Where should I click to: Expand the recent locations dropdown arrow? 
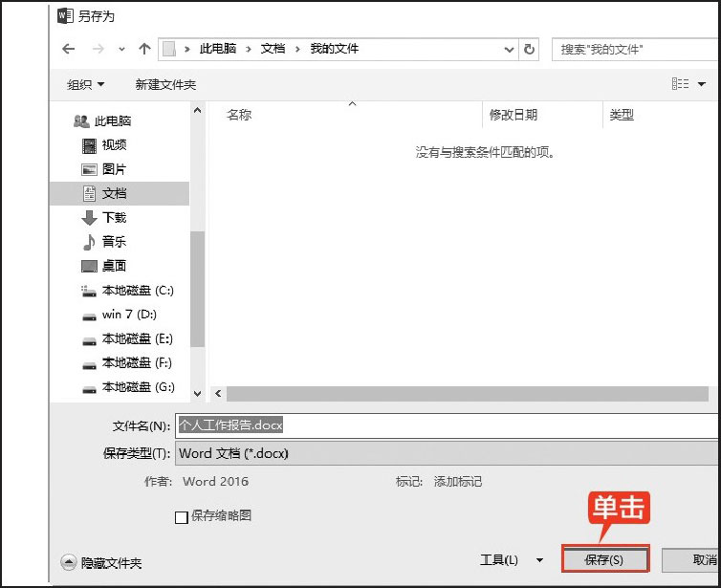[121, 49]
